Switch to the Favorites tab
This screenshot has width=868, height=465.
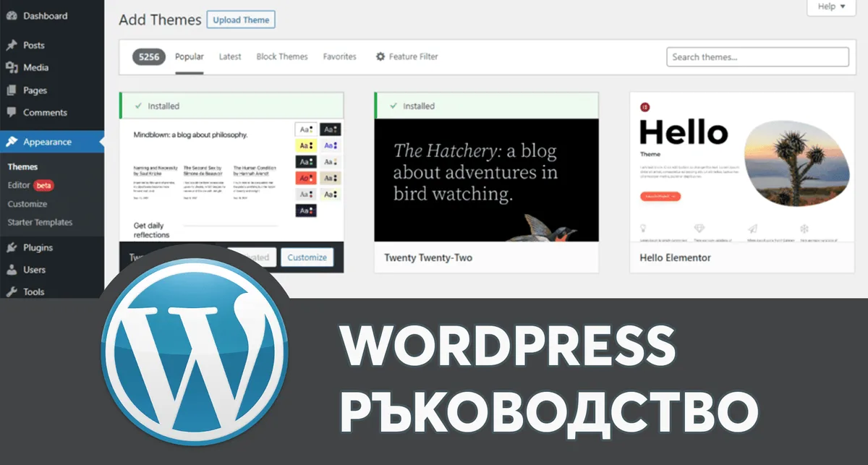coord(340,56)
